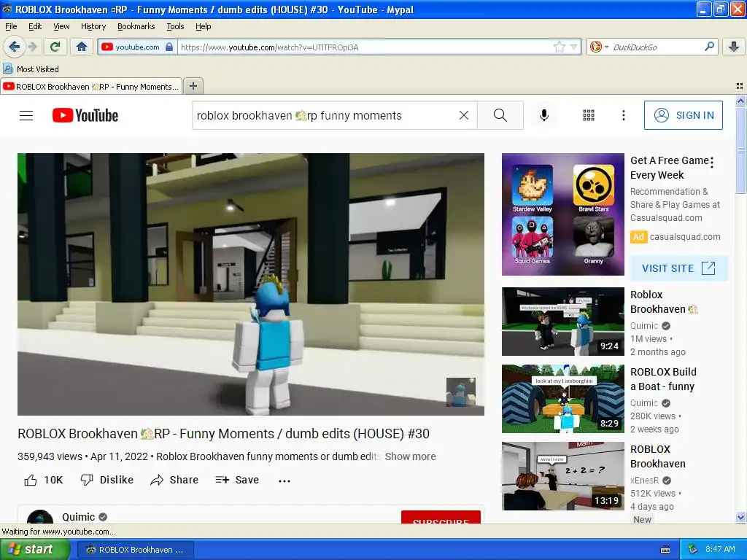Click inside the URL address field

(365, 47)
